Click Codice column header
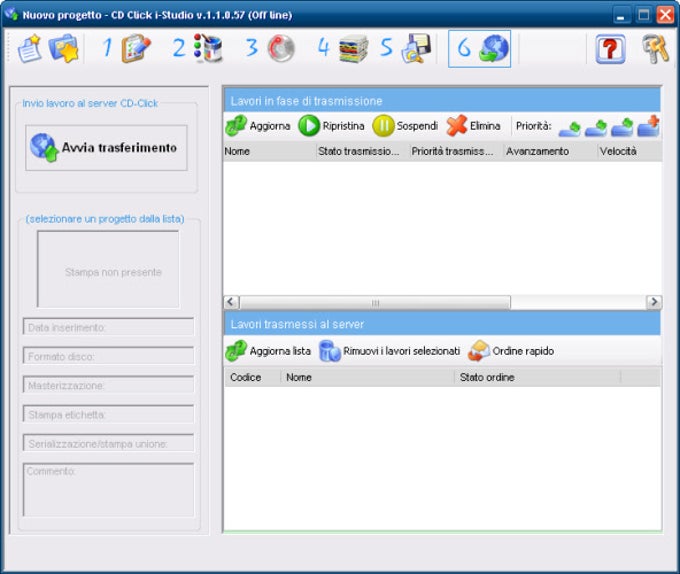 252,378
